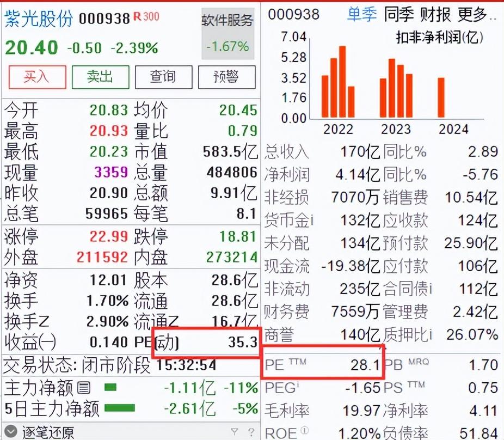This screenshot has width=504, height=440.
Task: Click the PEG value -1.65
Action: point(363,388)
